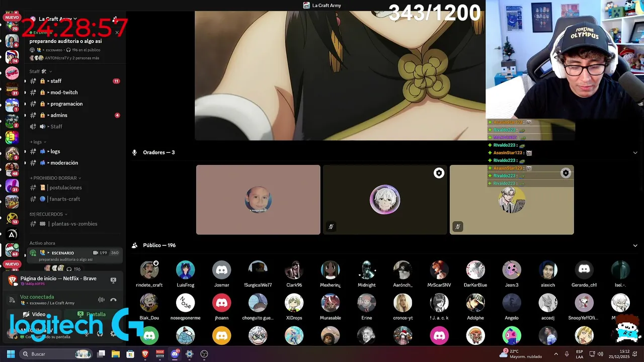Open Adolphe's audience avatar

tap(475, 303)
